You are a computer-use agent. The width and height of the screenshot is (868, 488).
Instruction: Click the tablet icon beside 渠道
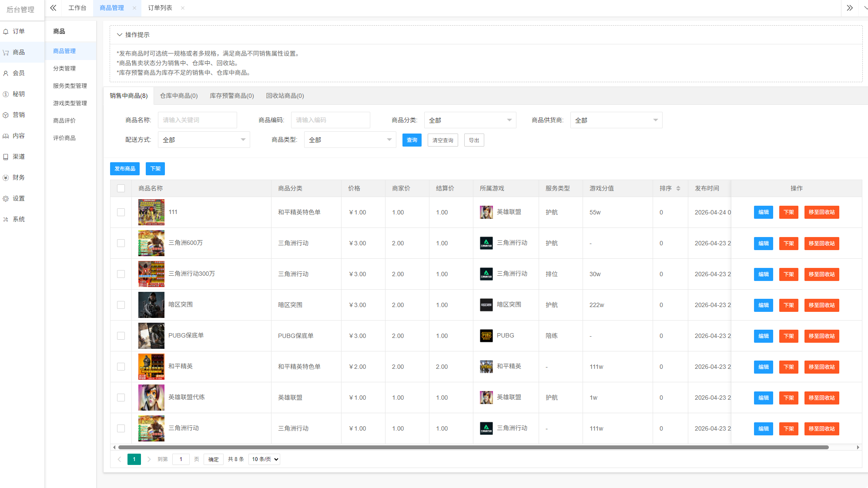pos(6,157)
